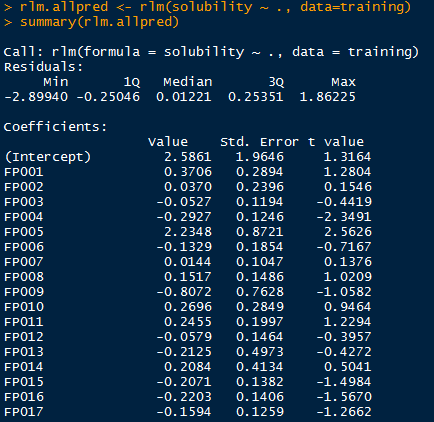
Task: Click the 3Q residuals column header
Action: [276, 82]
